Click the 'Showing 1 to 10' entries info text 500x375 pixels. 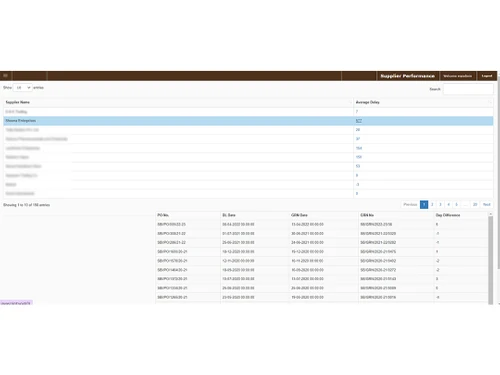pyautogui.click(x=27, y=205)
